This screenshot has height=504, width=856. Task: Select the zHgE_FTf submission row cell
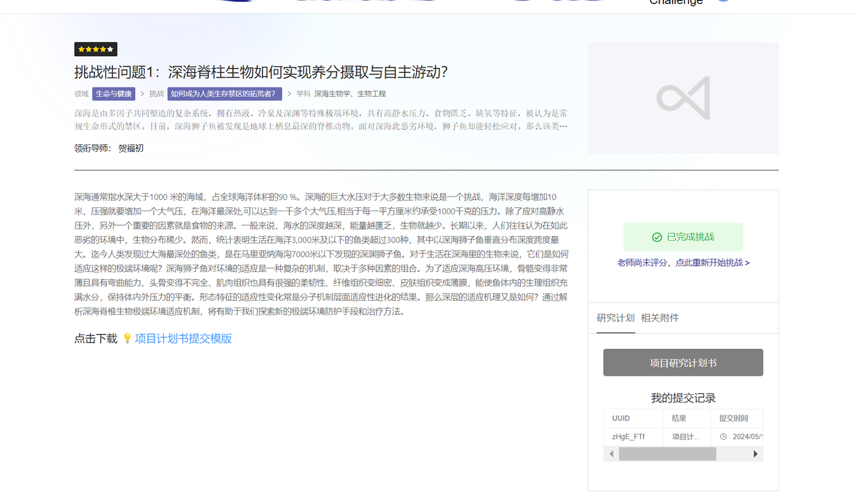[633, 436]
